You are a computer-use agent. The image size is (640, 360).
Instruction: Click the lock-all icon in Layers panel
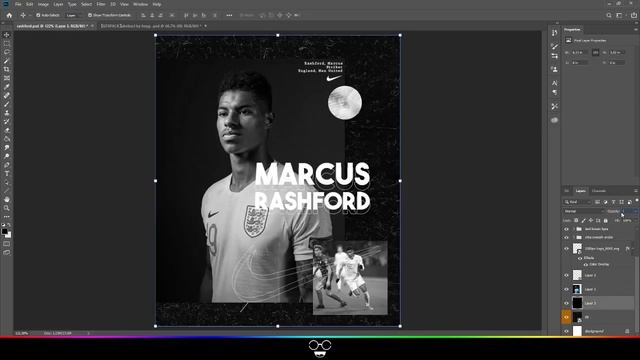click(x=605, y=220)
